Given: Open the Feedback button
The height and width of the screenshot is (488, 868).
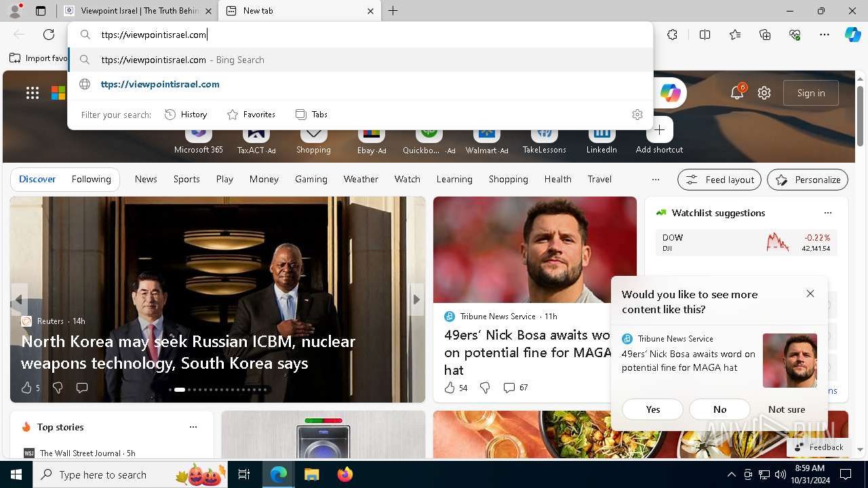Looking at the screenshot, I should coord(818,447).
